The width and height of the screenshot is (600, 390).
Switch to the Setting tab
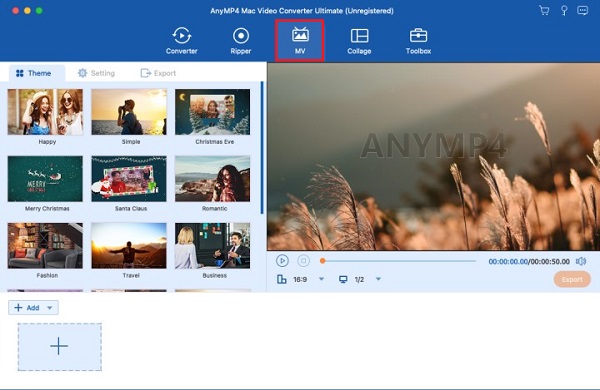pos(96,73)
